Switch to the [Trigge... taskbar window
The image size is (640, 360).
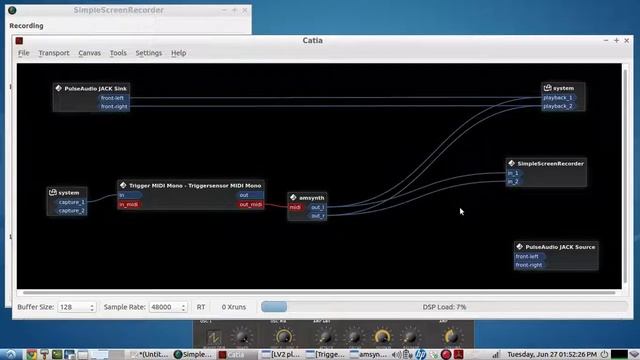[x=325, y=354]
